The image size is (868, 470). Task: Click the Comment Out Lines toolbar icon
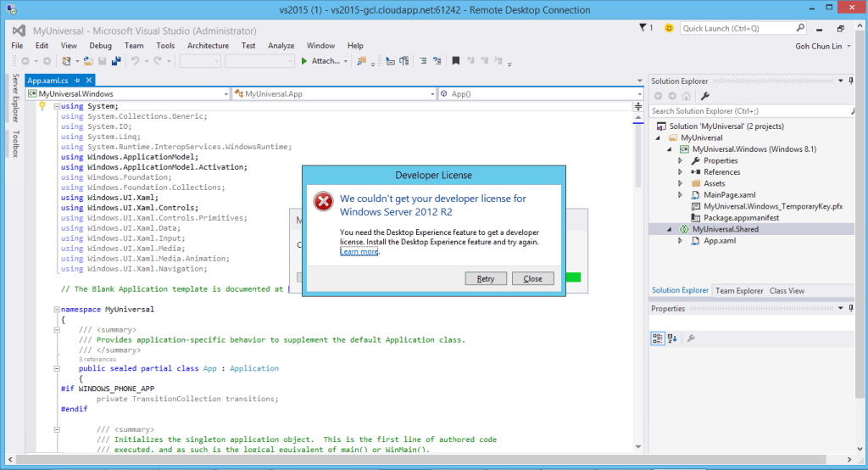pos(423,61)
